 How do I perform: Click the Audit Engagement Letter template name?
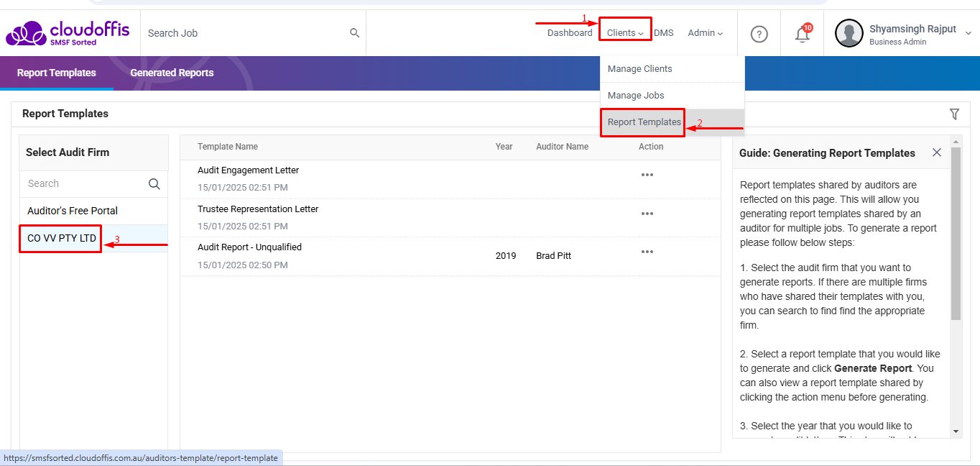[249, 170]
